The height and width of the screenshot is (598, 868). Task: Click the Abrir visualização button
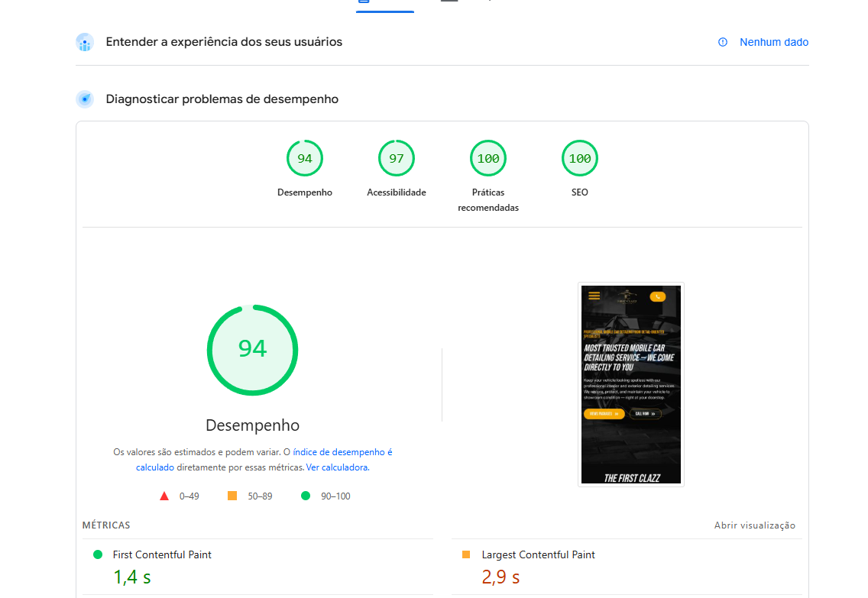754,525
